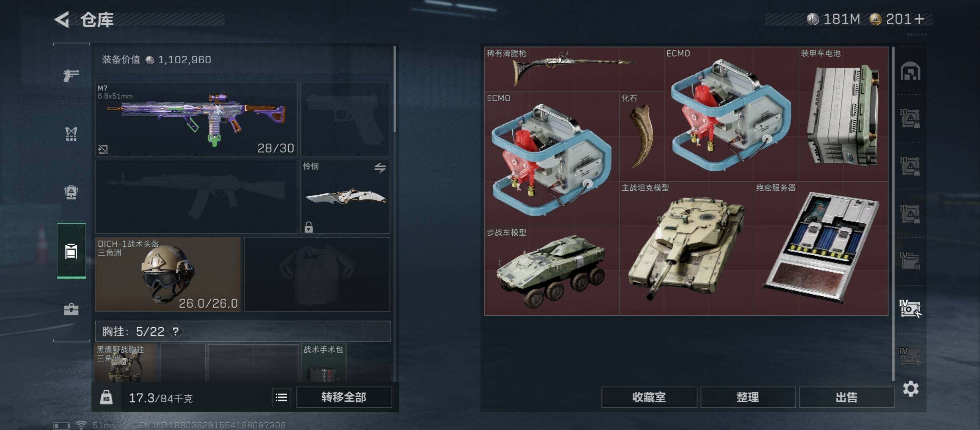Open the medical case icon in sidebar
The width and height of the screenshot is (980, 430).
tap(71, 309)
